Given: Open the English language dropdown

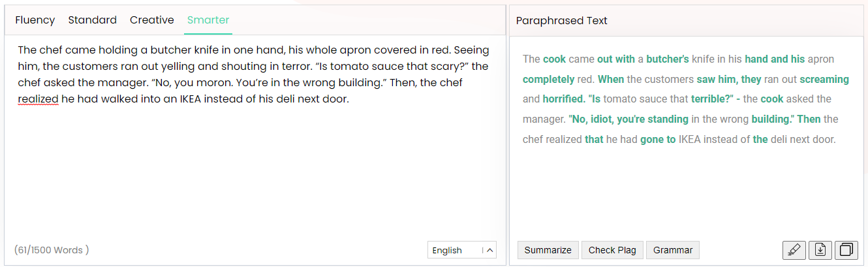Looking at the screenshot, I should 461,250.
